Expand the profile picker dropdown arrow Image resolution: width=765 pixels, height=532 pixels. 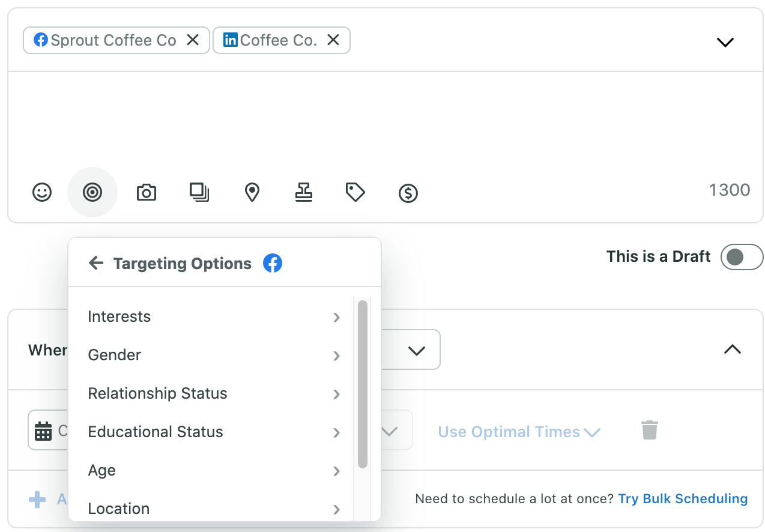[x=725, y=42]
